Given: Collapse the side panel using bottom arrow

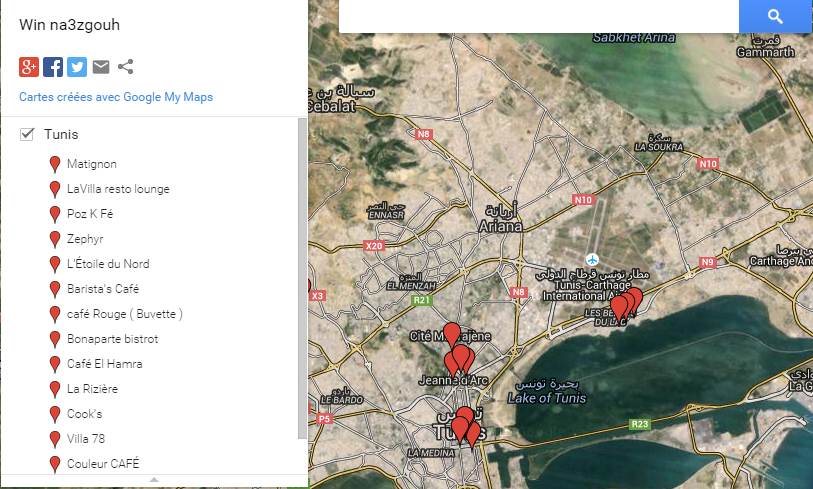Looking at the screenshot, I should pyautogui.click(x=154, y=480).
